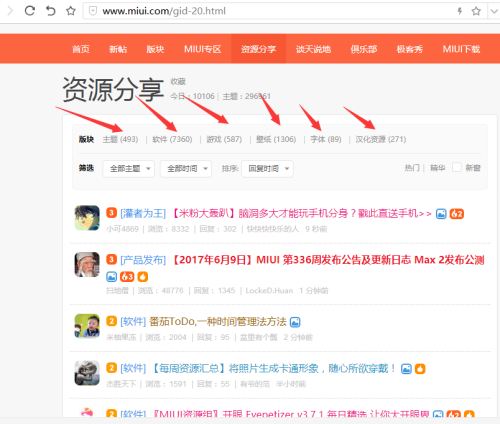Click image attachment icon on 番茄ToDo post
The width and height of the screenshot is (500, 424).
295,322
